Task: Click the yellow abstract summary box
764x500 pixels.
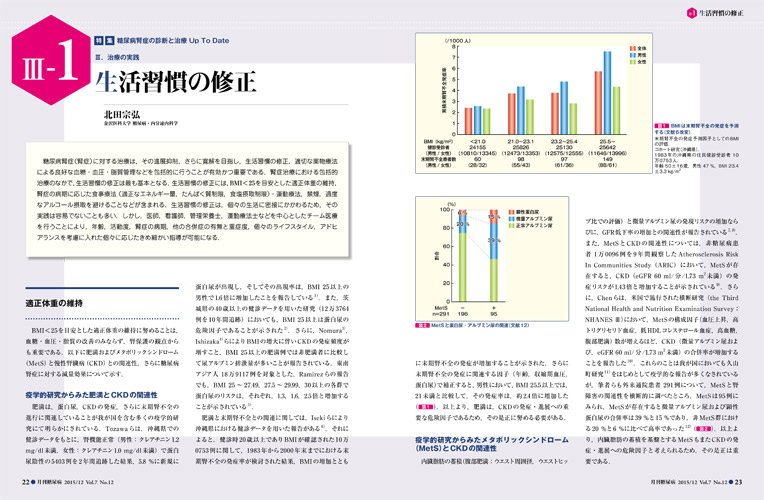Action: 188,200
